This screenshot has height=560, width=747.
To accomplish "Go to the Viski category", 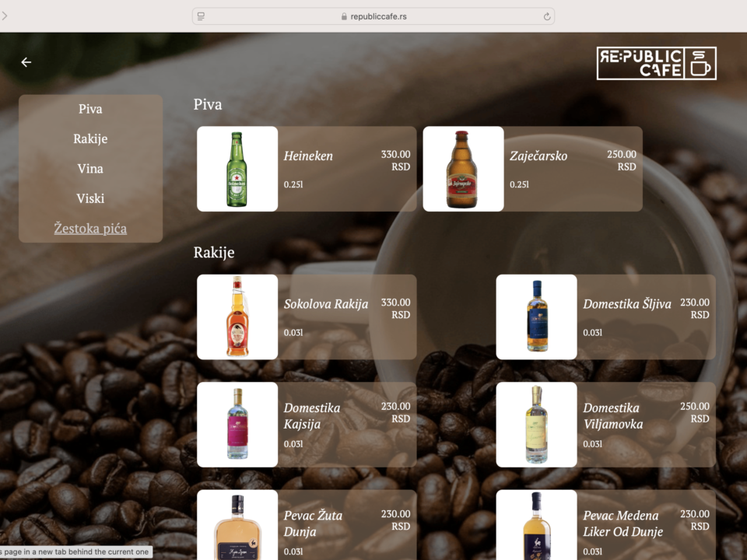I will [x=90, y=198].
